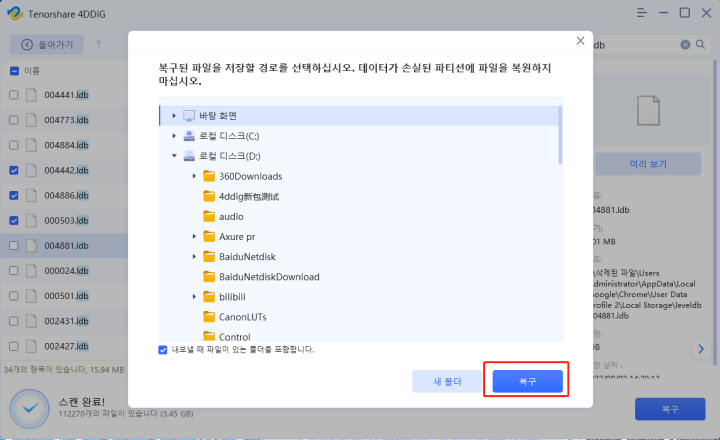
Task: Click file icon of 004773.ldb
Action: (31, 120)
